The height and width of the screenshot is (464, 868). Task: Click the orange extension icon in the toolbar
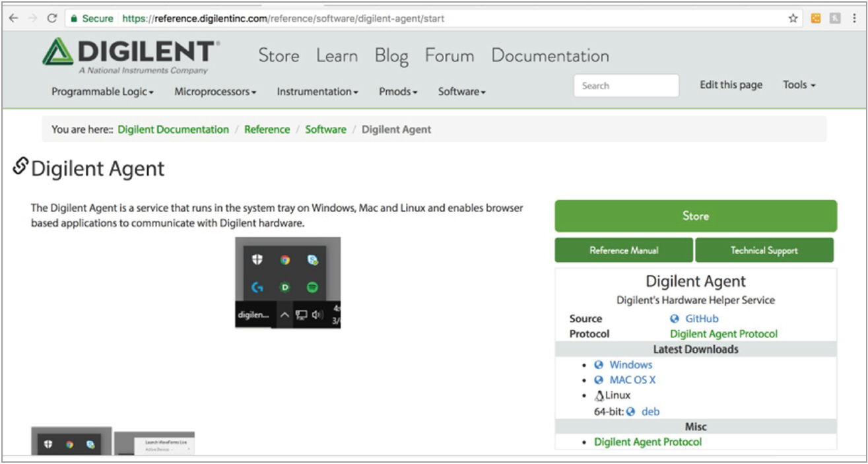(x=816, y=18)
